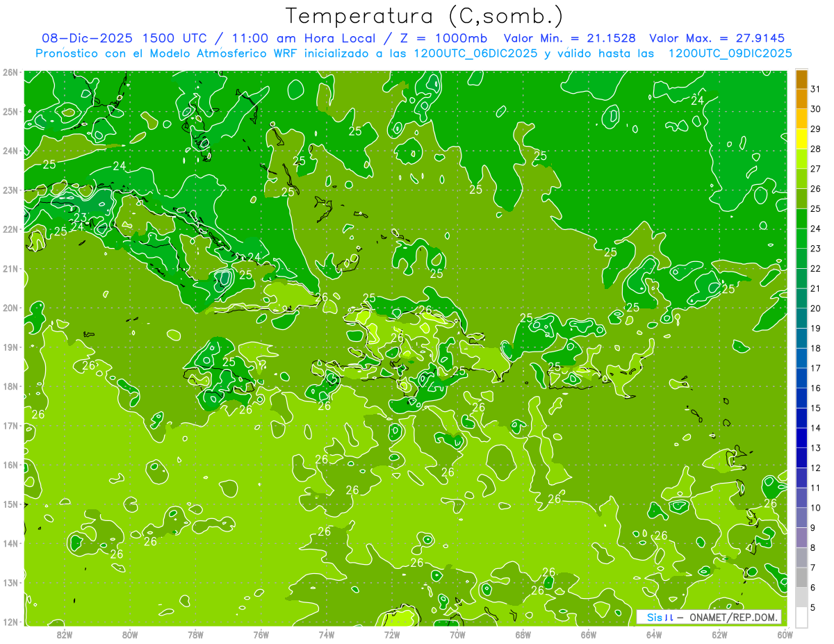
Task: Click latitude axis label 18N
Action: (10, 386)
